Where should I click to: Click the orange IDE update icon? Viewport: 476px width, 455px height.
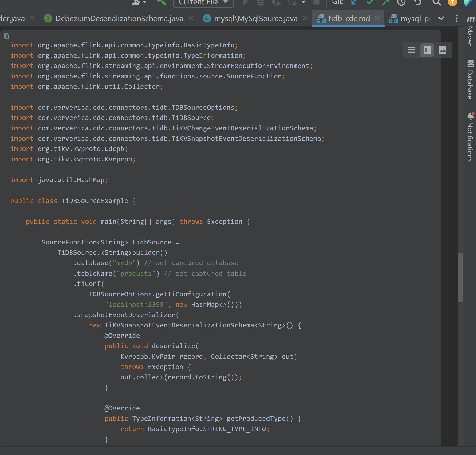[x=452, y=2]
